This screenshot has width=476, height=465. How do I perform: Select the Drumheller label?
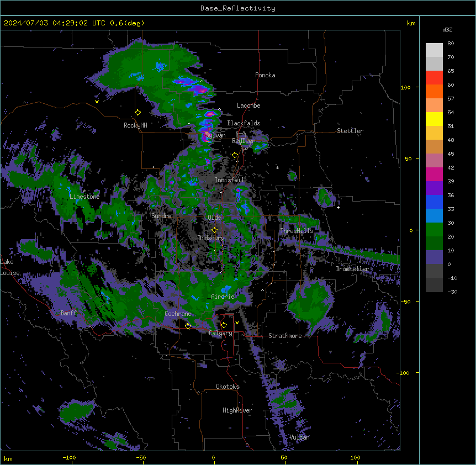[352, 269]
